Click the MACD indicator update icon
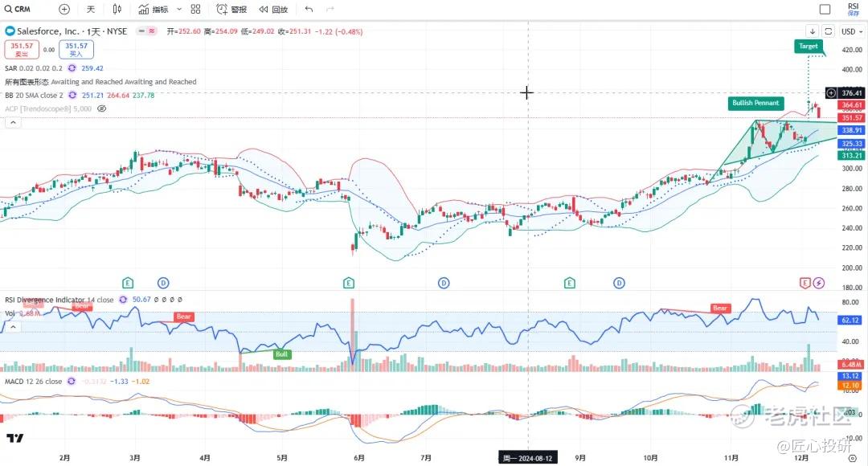The height and width of the screenshot is (466, 868). (72, 382)
